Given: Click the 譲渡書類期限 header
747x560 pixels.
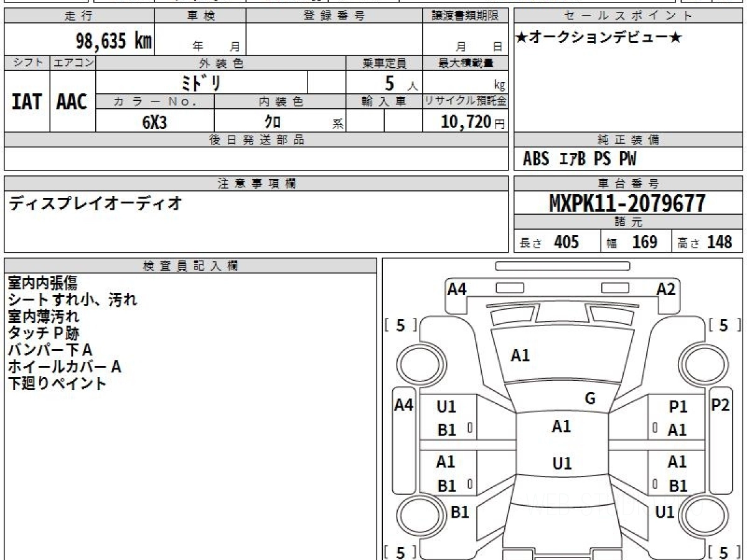Looking at the screenshot, I should point(465,16).
